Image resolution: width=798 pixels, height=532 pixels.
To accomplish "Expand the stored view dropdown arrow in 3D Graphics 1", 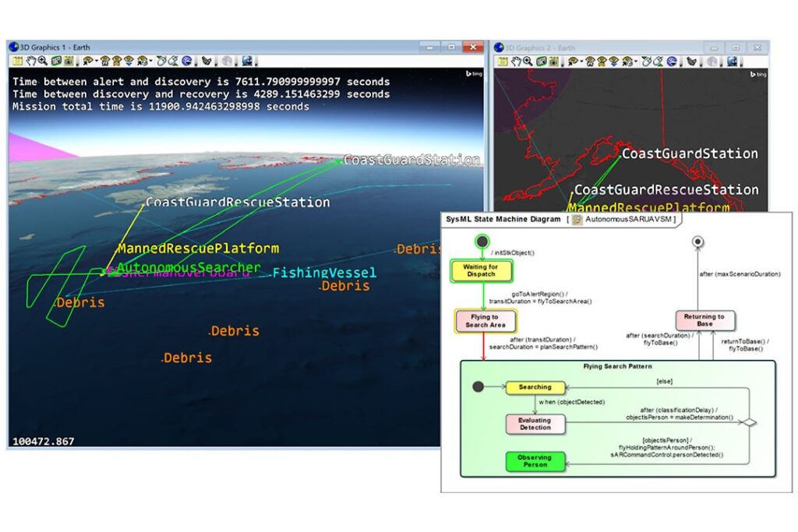I will pyautogui.click(x=152, y=61).
